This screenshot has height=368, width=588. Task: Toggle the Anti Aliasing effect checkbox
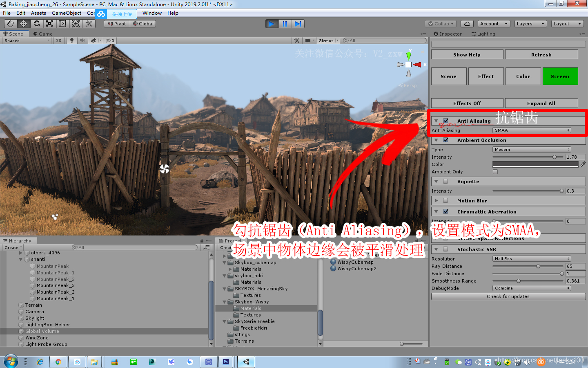click(x=445, y=121)
